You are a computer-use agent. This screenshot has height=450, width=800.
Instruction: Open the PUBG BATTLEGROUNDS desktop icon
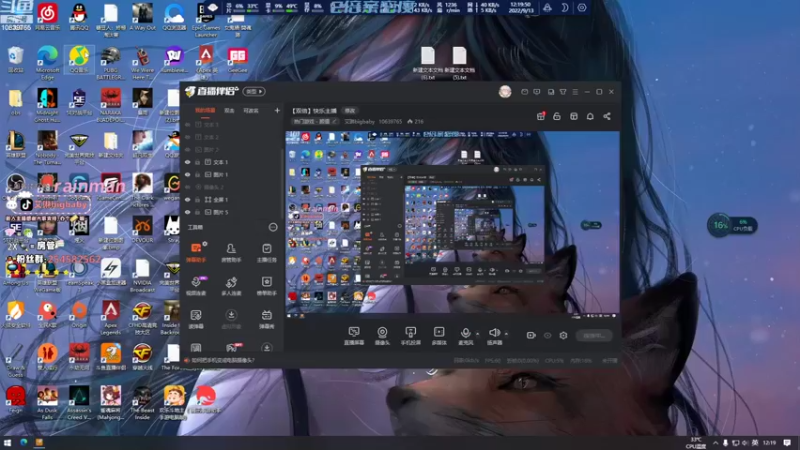coord(111,63)
